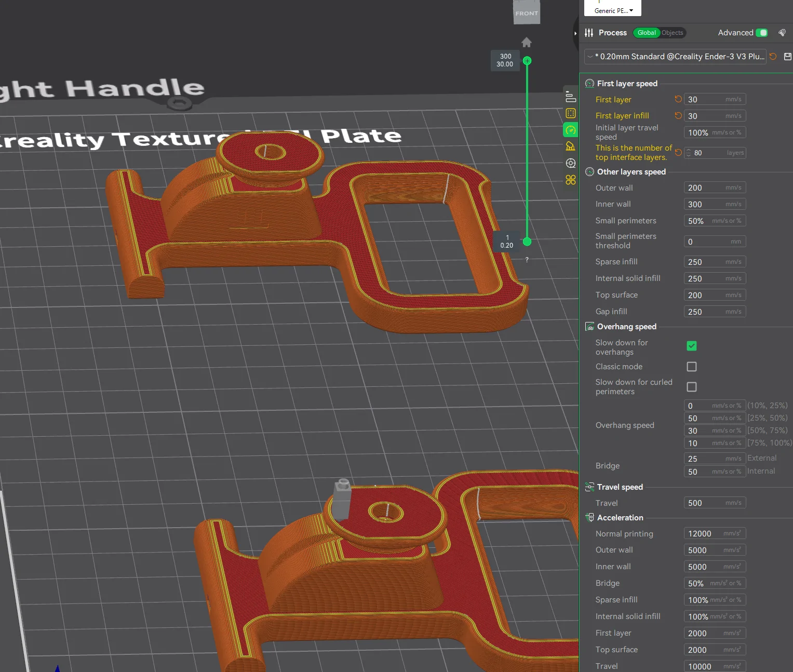
Task: Open the 0.20mm Standard process preset dropdown
Action: 676,56
